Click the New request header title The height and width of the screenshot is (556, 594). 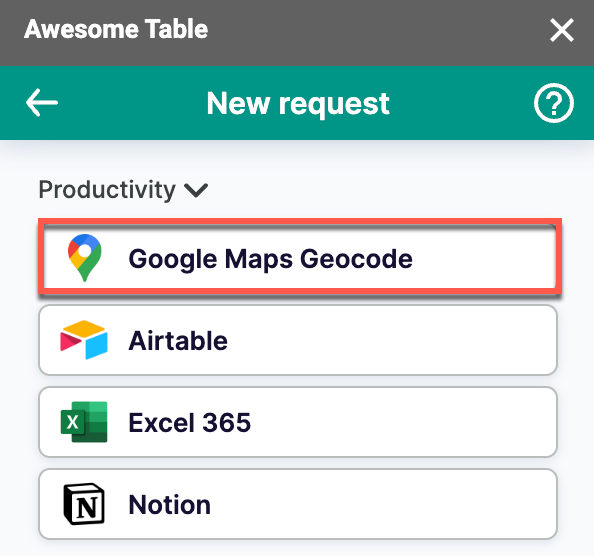[x=298, y=103]
